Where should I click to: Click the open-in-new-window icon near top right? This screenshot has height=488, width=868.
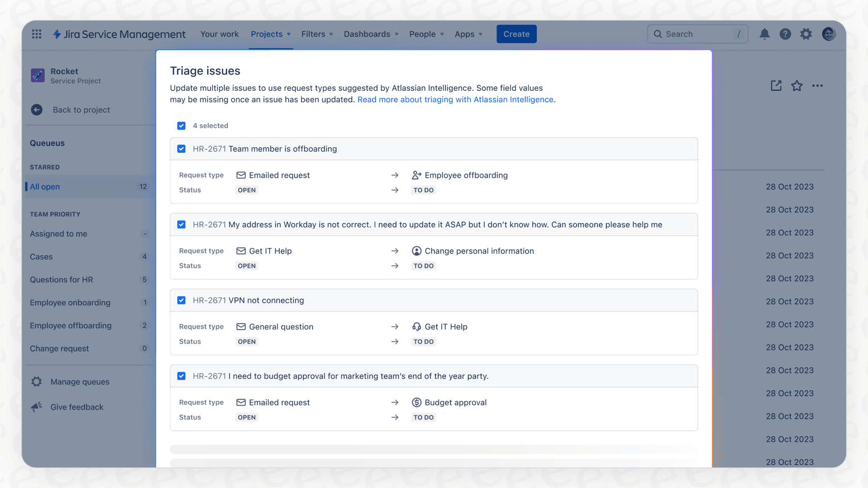point(776,86)
